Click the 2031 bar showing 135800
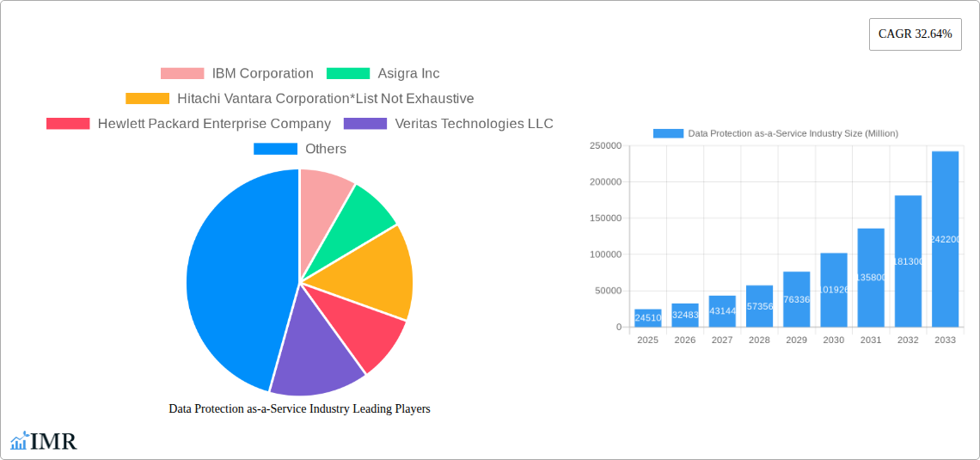 pos(871,278)
